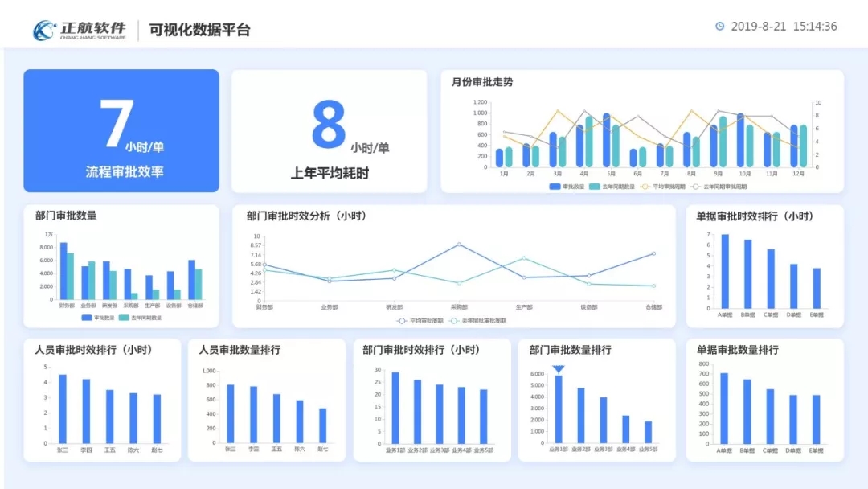Click the 人员审批时效排行（小时） chart title
The image size is (868, 489).
click(94, 350)
